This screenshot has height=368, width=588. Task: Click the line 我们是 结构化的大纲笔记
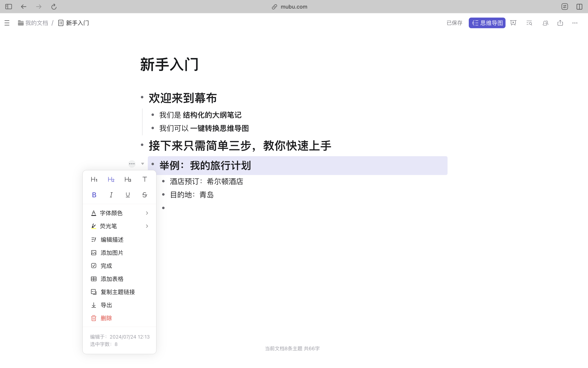point(200,115)
